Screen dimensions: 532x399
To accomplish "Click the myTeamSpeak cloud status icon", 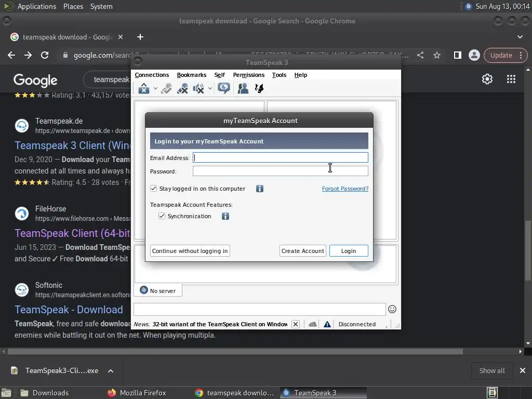I will (312, 324).
